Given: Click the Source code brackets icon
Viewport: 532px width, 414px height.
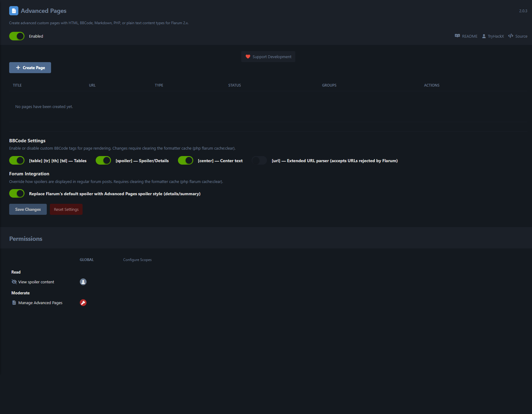Looking at the screenshot, I should [x=511, y=36].
